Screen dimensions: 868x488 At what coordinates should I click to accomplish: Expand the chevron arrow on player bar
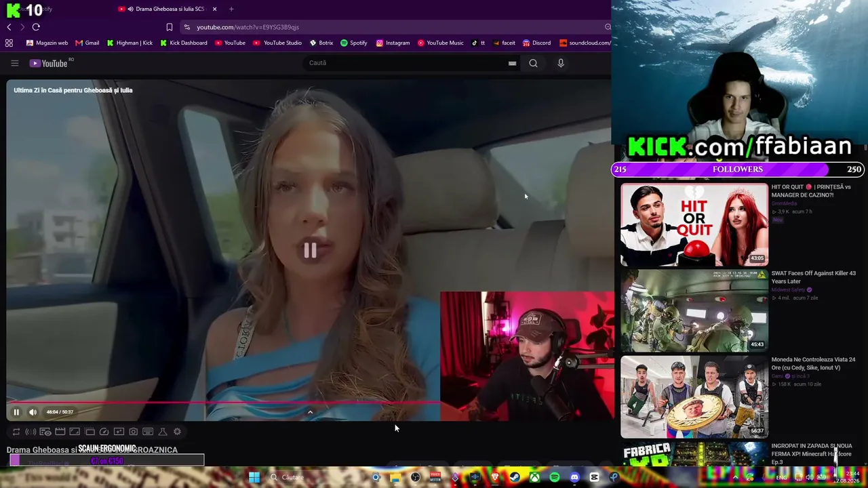point(310,412)
